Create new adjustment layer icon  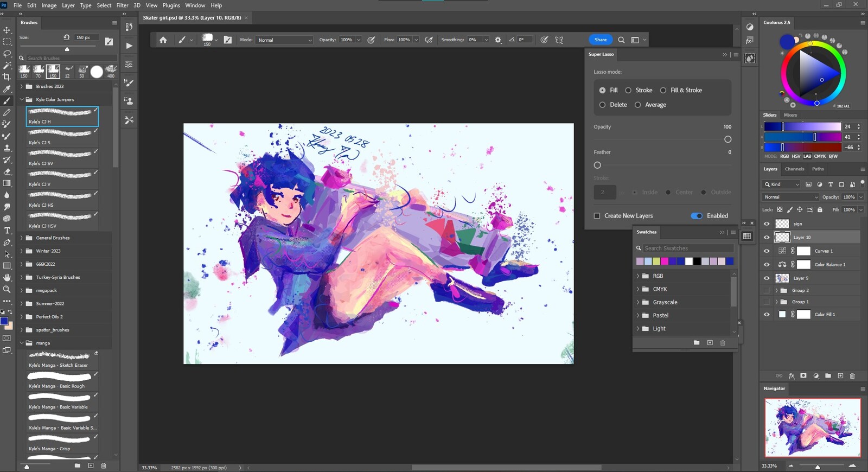click(x=816, y=375)
